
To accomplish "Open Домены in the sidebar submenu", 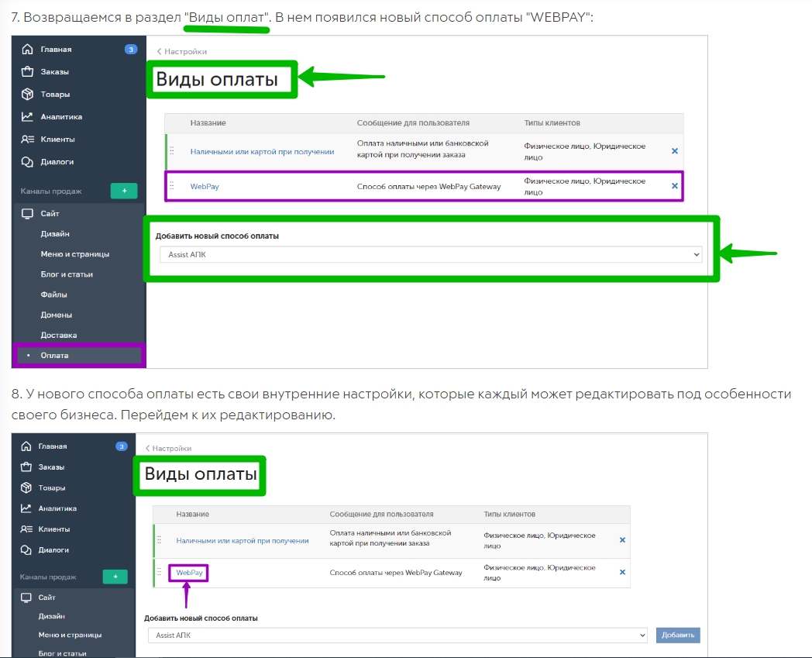I will coord(57,315).
